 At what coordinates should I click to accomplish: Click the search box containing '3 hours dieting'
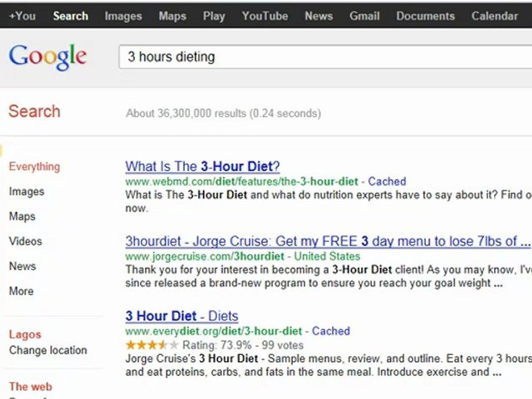click(x=325, y=57)
